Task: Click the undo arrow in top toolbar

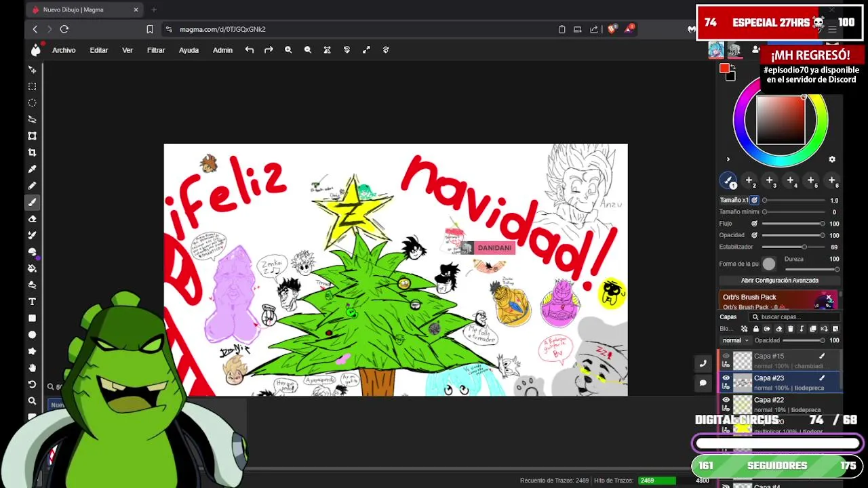Action: coord(250,49)
